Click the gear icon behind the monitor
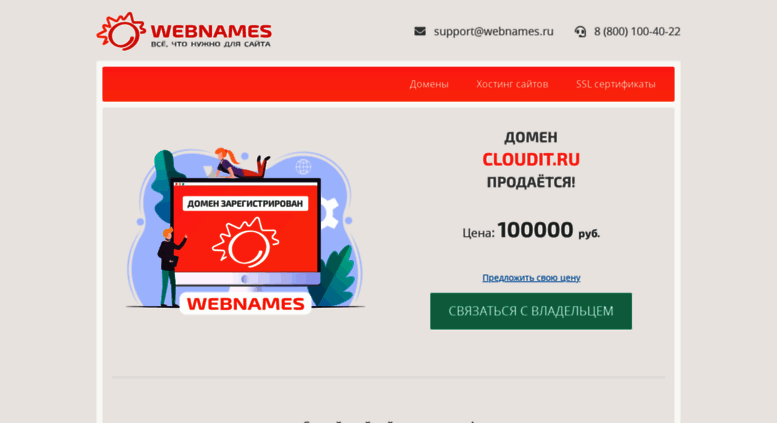The width and height of the screenshot is (777, 423). tap(329, 213)
